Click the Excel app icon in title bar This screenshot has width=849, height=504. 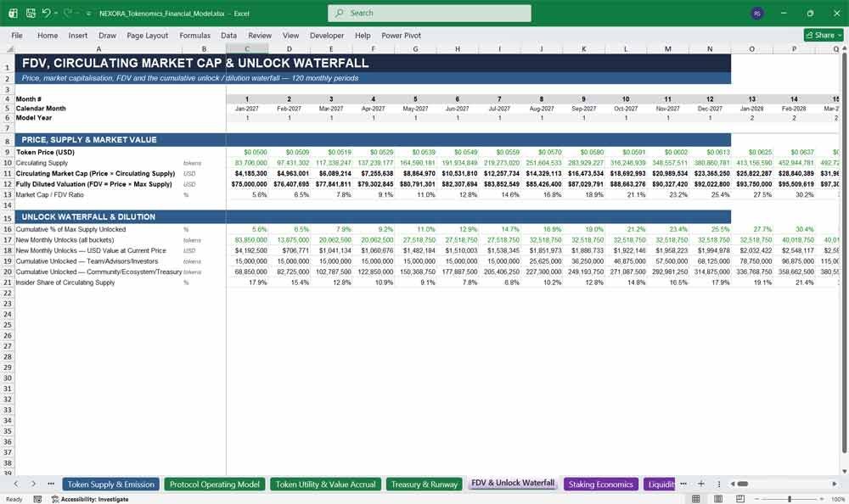coord(13,13)
